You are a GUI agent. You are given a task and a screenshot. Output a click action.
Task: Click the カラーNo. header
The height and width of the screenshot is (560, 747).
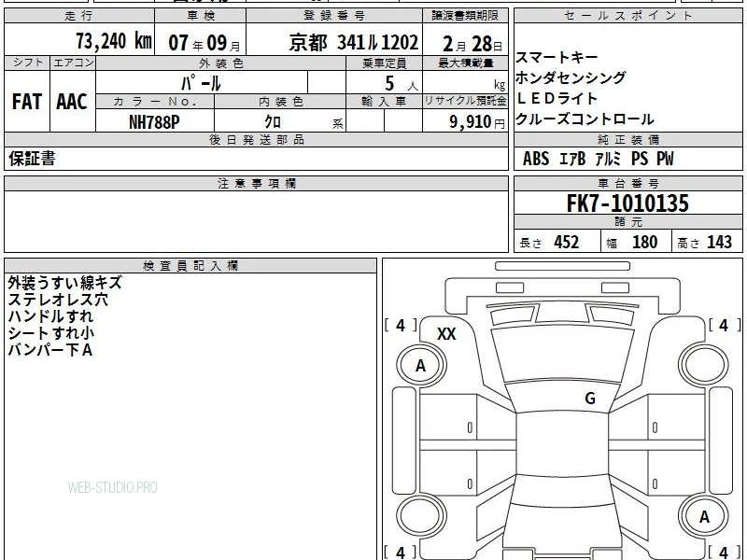click(x=155, y=102)
